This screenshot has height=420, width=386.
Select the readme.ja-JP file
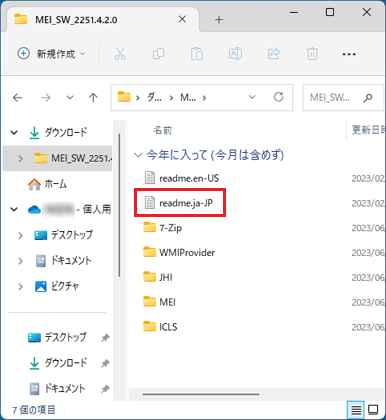(179, 203)
